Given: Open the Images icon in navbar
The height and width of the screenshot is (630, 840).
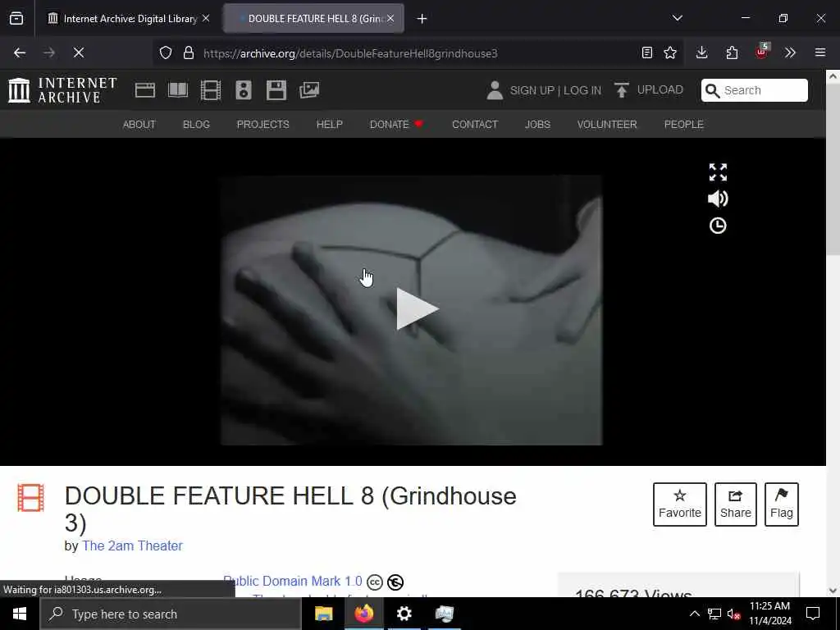Looking at the screenshot, I should (309, 90).
